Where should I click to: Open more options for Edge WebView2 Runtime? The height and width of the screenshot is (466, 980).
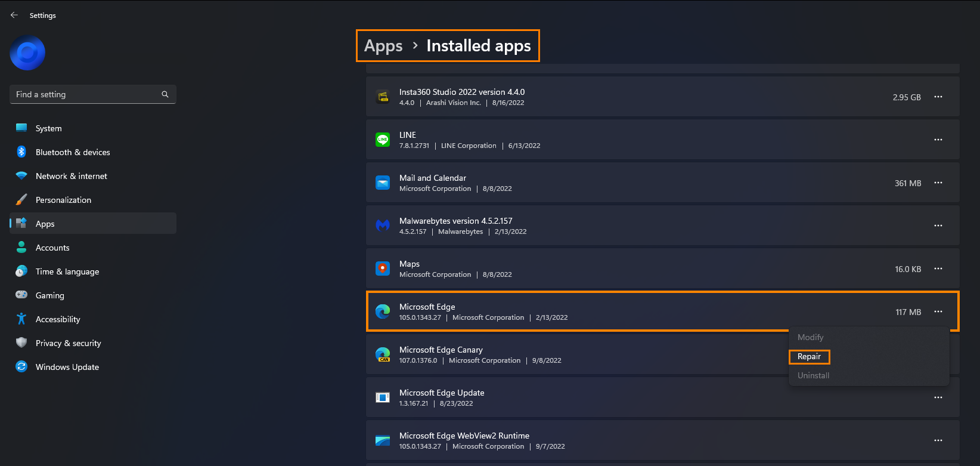pyautogui.click(x=938, y=440)
